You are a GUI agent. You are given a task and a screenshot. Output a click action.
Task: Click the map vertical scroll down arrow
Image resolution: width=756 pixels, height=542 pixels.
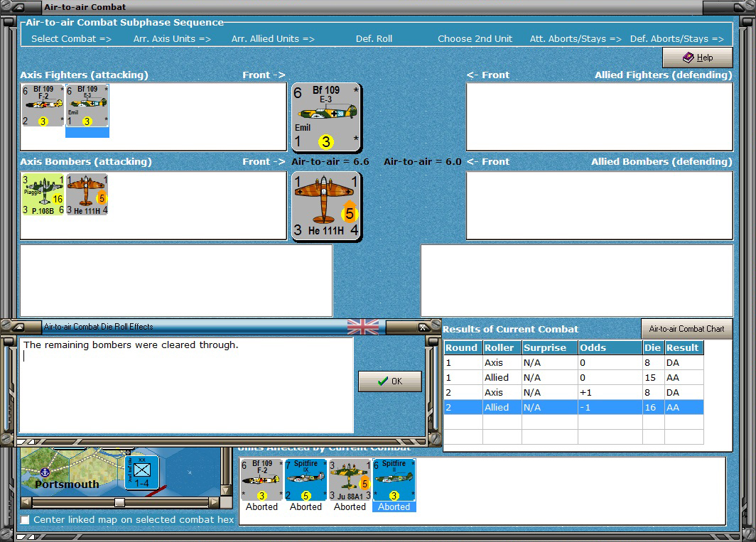pos(226,490)
